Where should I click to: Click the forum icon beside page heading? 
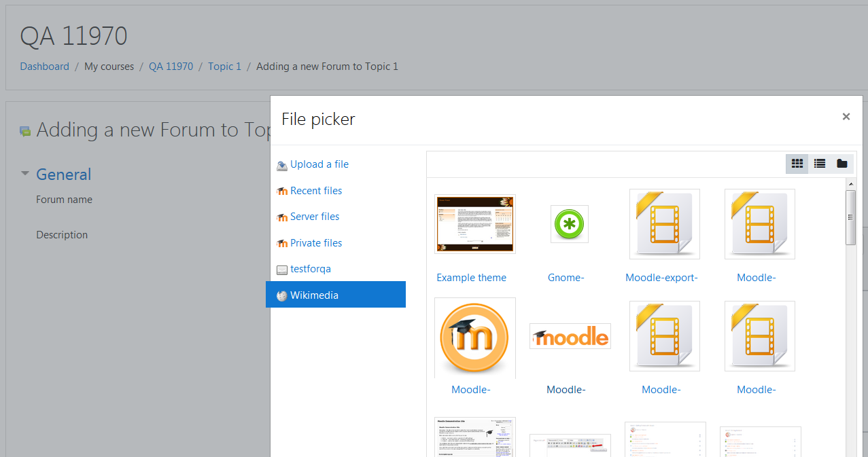[x=25, y=131]
